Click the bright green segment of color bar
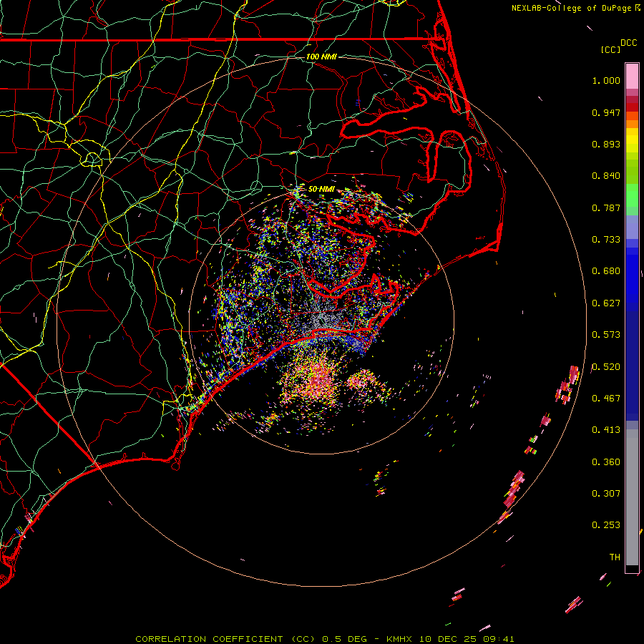644x644 pixels. click(x=632, y=195)
